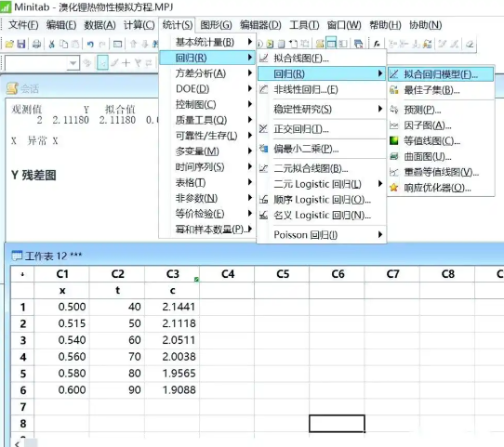
Task: Click the column name cell 'c'
Action: click(x=172, y=290)
